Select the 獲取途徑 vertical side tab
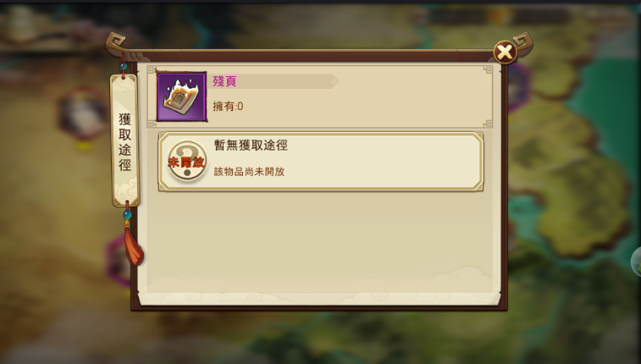641x364 pixels. (124, 141)
